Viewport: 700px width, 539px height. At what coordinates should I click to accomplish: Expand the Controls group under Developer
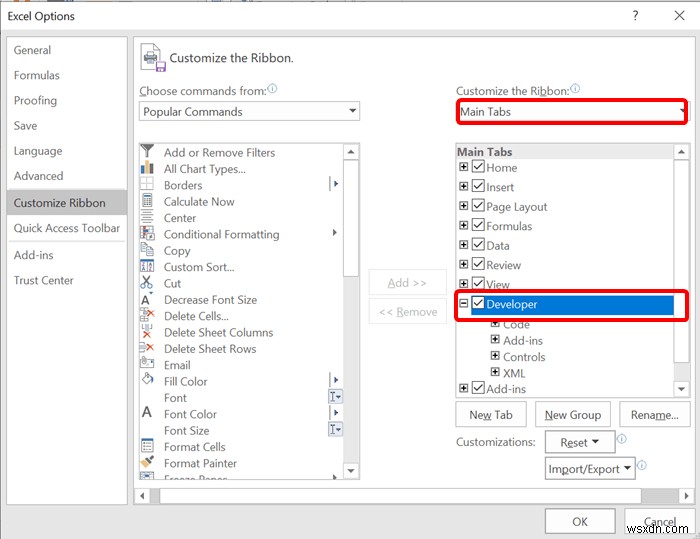(x=495, y=355)
